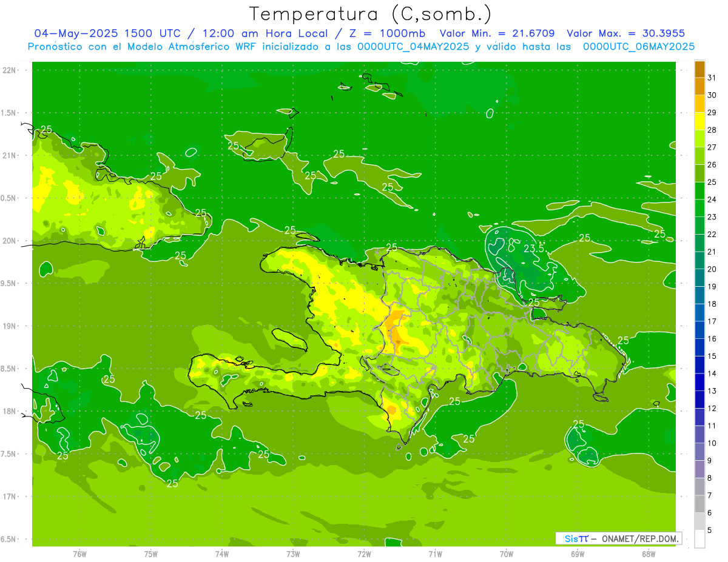Click the "23.5" contour label
The height and width of the screenshot is (562, 728).
[533, 249]
